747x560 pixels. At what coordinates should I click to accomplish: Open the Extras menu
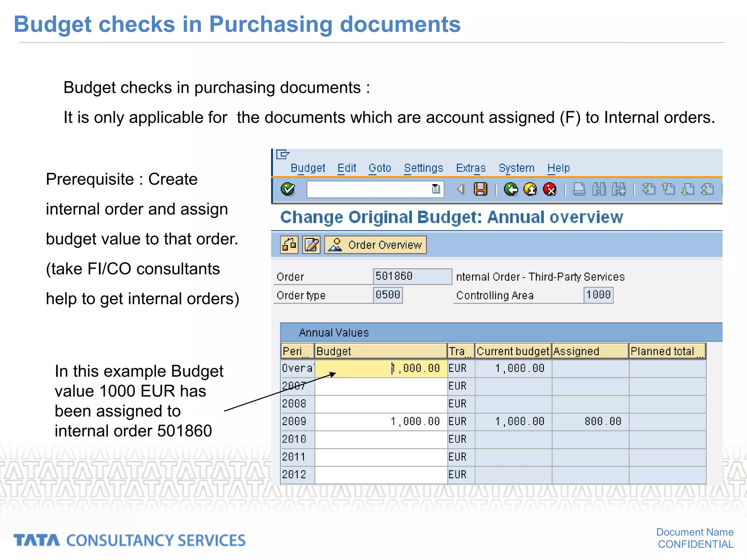coord(471,168)
